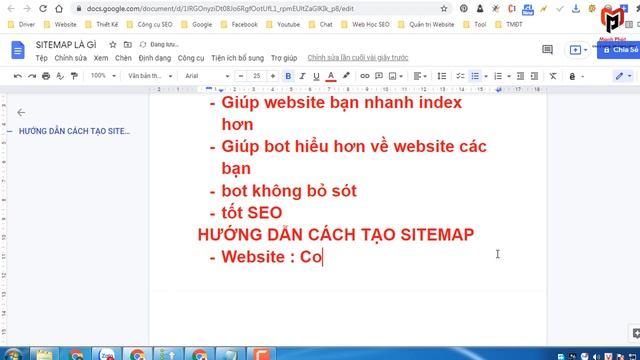Click the browser address bar URL
Viewport: 640px width, 360px height.
(220, 9)
